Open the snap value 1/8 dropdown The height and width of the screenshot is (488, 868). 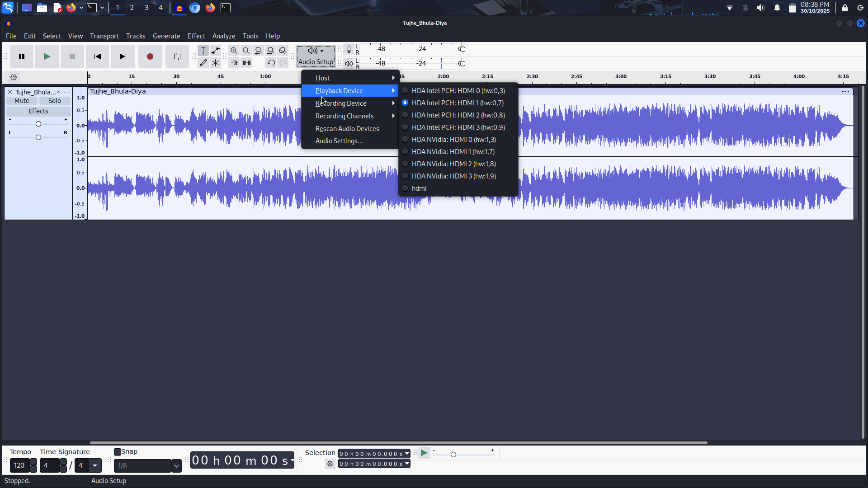pyautogui.click(x=176, y=466)
